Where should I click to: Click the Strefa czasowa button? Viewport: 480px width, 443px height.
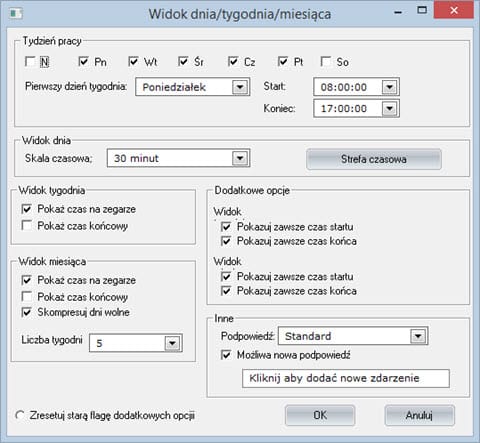tap(374, 159)
